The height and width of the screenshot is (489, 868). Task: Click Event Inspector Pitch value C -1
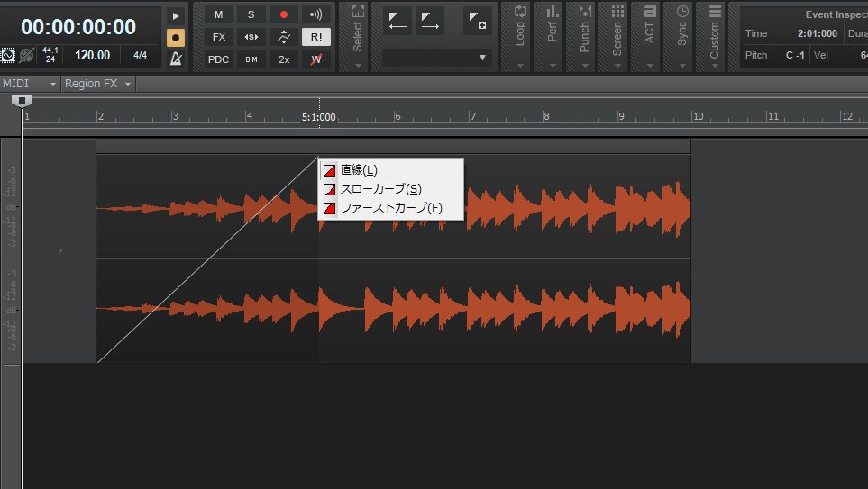click(795, 55)
